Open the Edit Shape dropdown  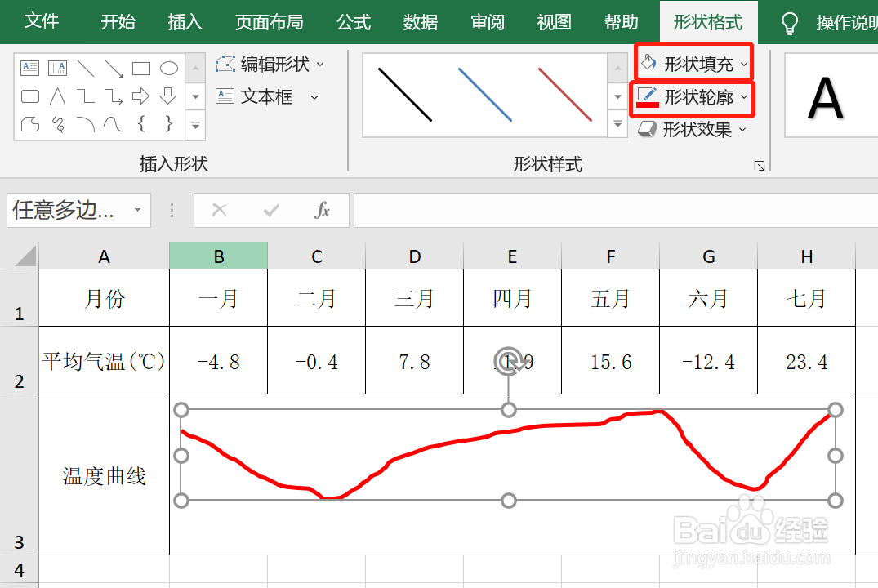pos(270,64)
